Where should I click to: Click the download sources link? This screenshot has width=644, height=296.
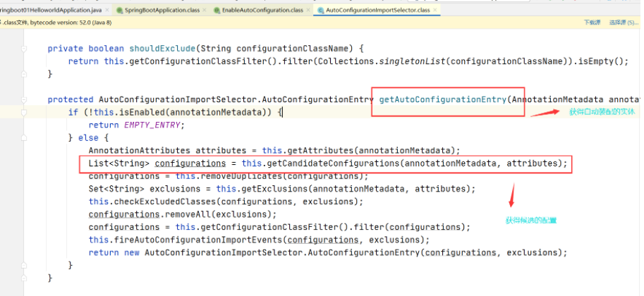pyautogui.click(x=592, y=23)
